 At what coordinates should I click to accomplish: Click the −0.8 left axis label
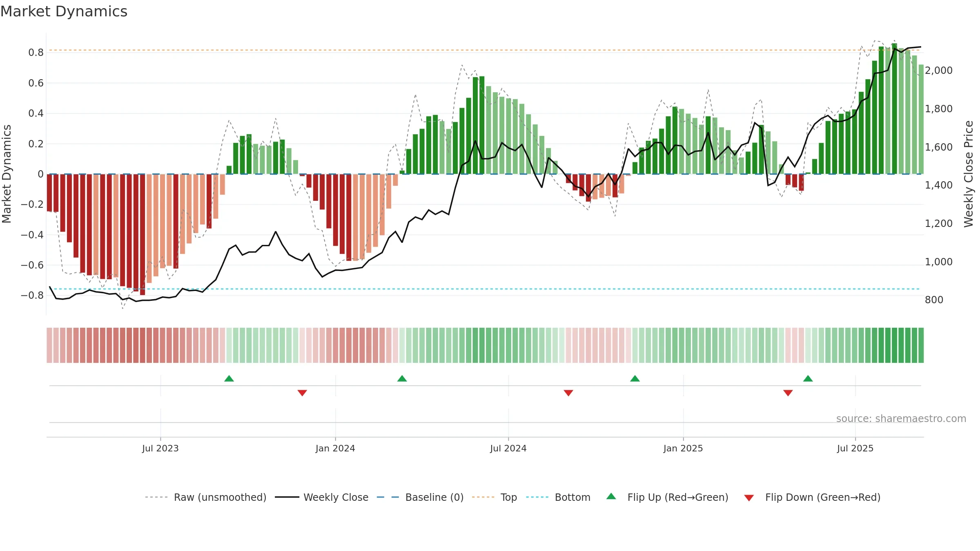coord(32,295)
